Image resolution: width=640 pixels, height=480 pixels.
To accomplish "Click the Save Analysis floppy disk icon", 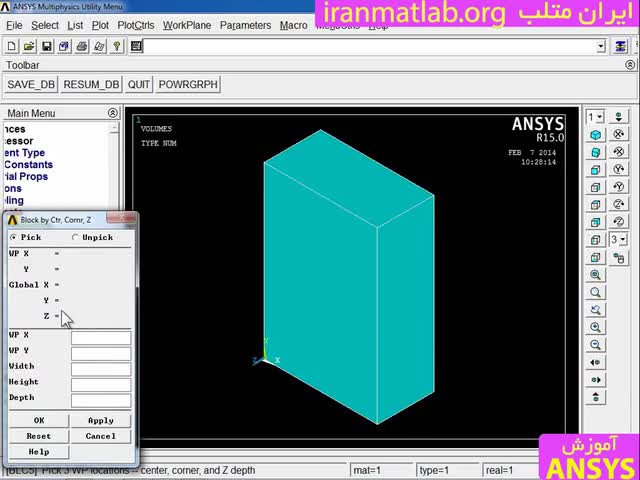I will tap(47, 46).
